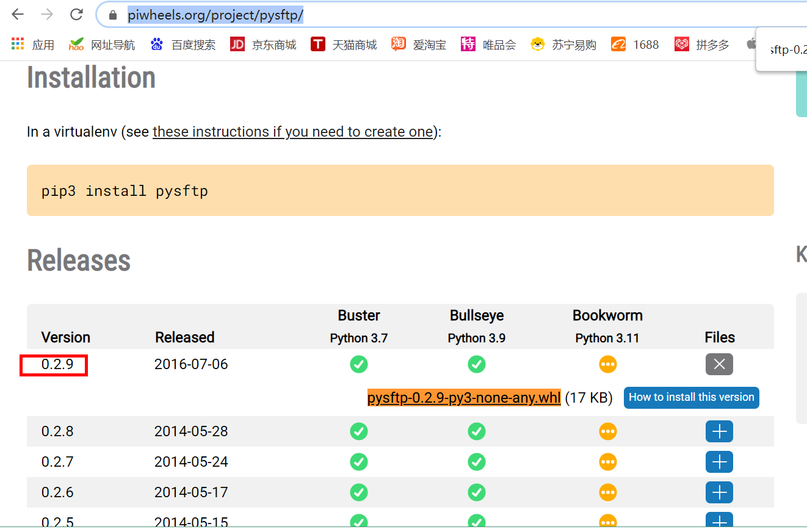
Task: Click the back navigation arrow
Action: coord(18,15)
